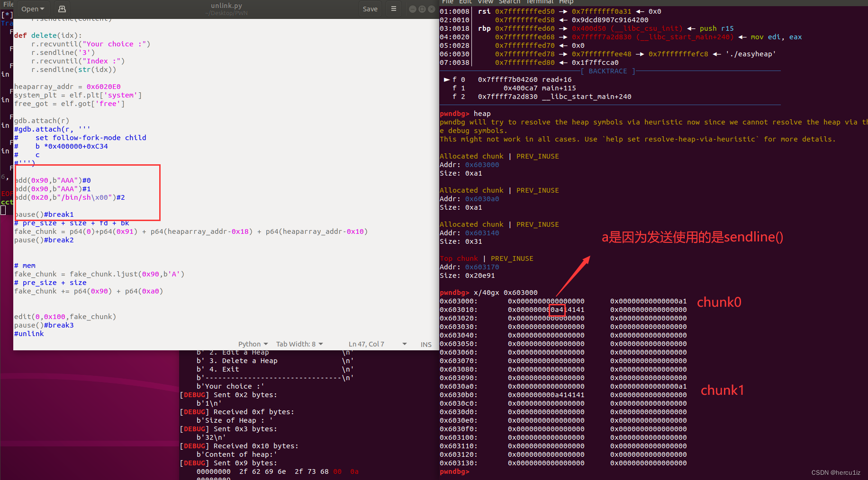Click the 'pause()#break3' line

click(44, 325)
